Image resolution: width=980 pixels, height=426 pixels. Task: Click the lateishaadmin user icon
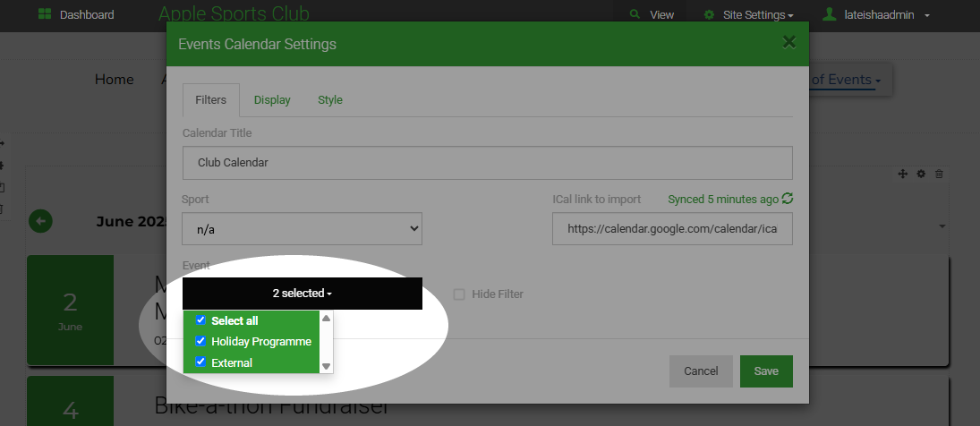click(830, 15)
